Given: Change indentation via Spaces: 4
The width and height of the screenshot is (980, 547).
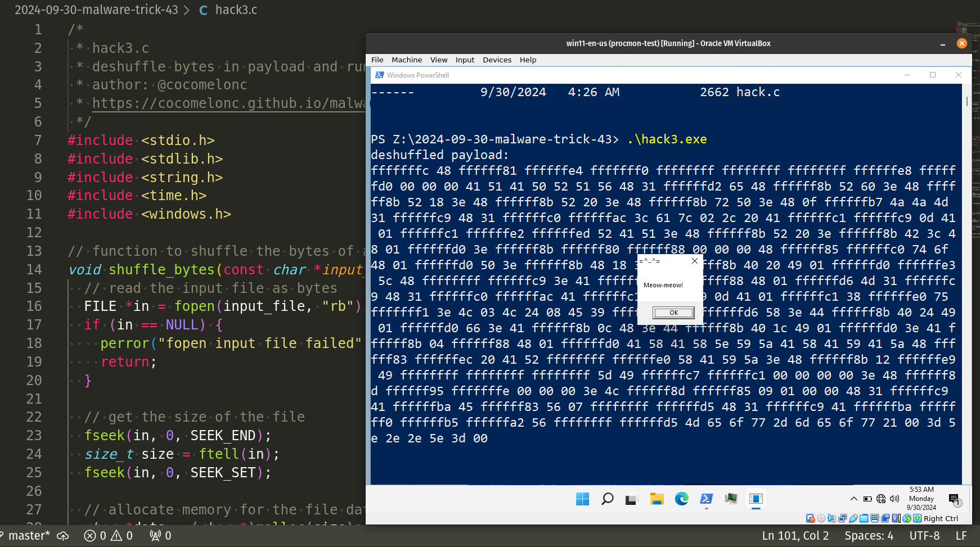Looking at the screenshot, I should click(869, 536).
